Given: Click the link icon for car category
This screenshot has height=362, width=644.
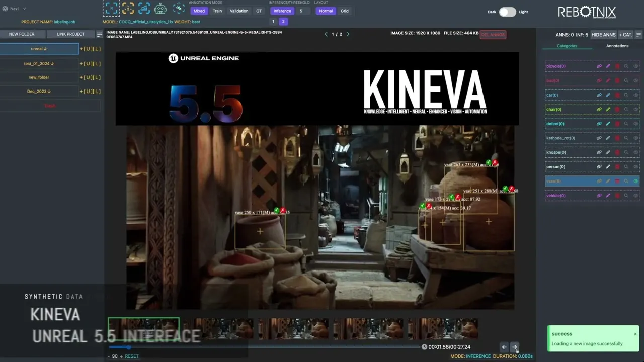Looking at the screenshot, I should click(x=599, y=95).
